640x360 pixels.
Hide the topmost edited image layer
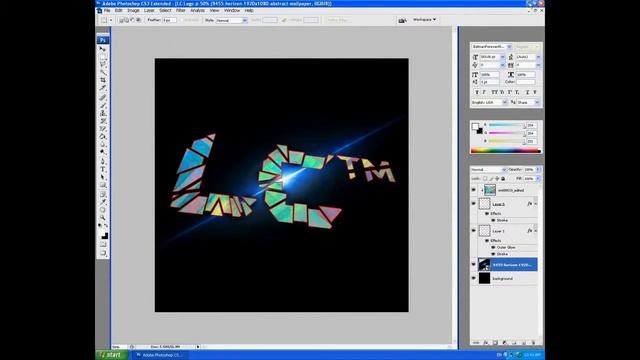[x=474, y=190]
